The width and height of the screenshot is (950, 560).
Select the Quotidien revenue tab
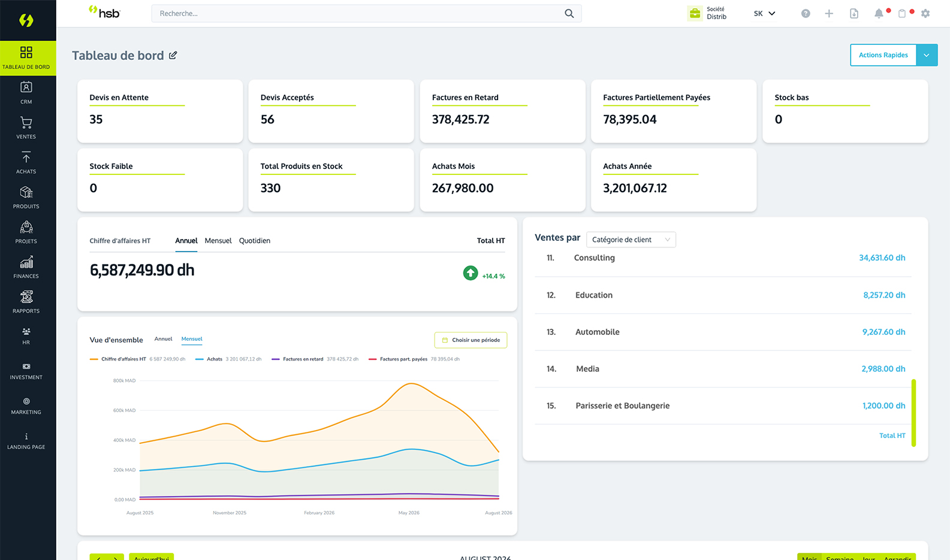pos(255,241)
